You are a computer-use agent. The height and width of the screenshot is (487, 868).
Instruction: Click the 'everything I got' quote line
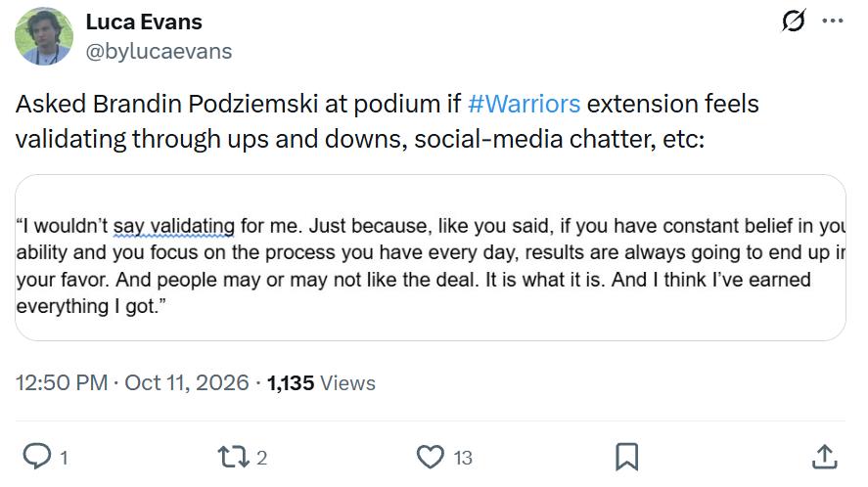(x=91, y=306)
